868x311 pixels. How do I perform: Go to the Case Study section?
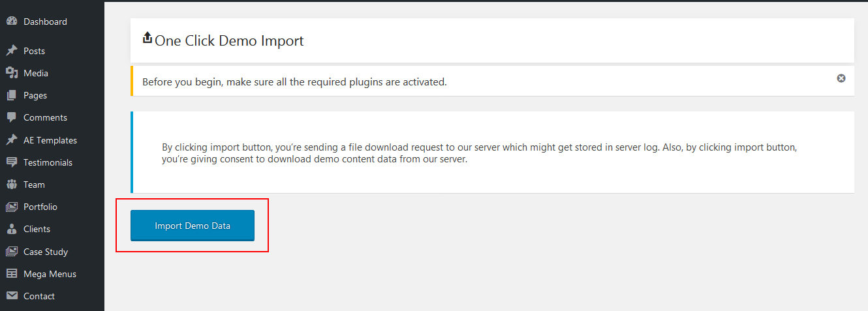pyautogui.click(x=46, y=252)
